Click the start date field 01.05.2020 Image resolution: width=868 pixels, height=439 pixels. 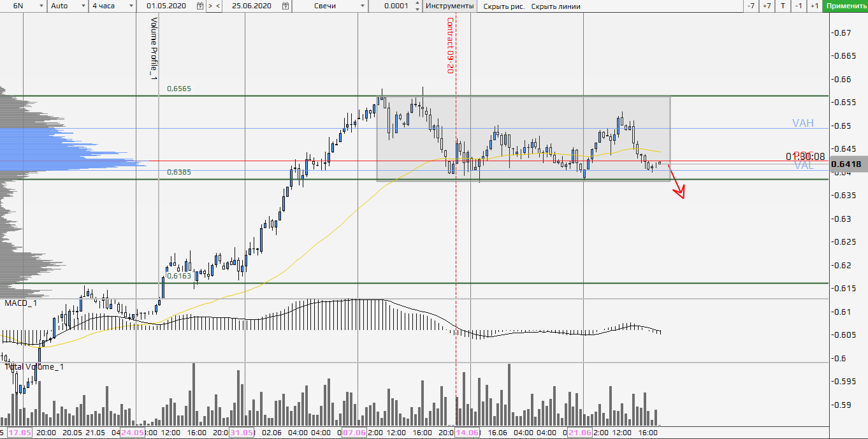coord(168,6)
